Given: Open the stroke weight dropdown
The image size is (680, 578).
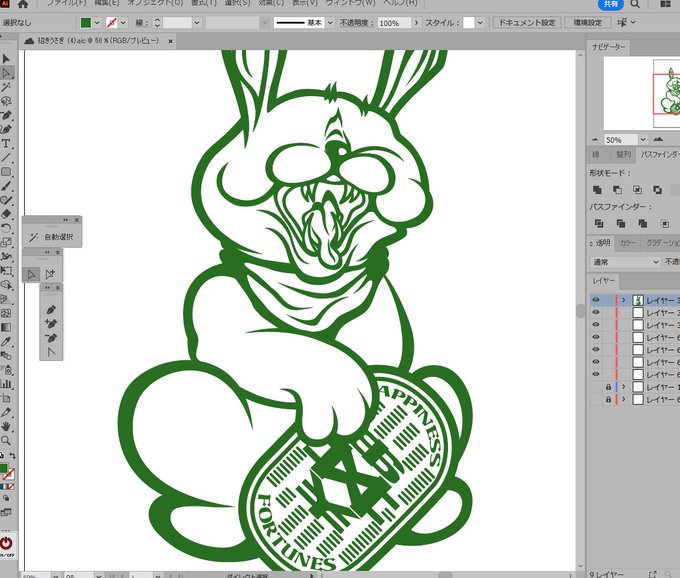Looking at the screenshot, I should coord(197,23).
